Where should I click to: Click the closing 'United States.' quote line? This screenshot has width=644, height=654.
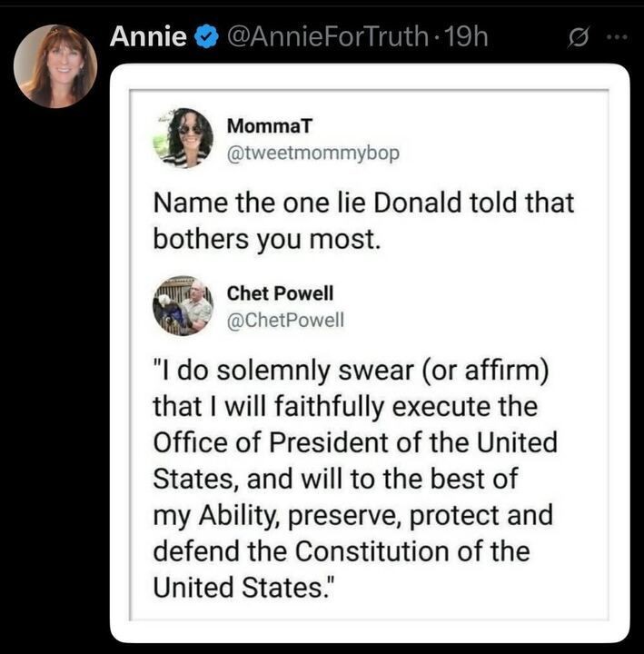pos(244,586)
